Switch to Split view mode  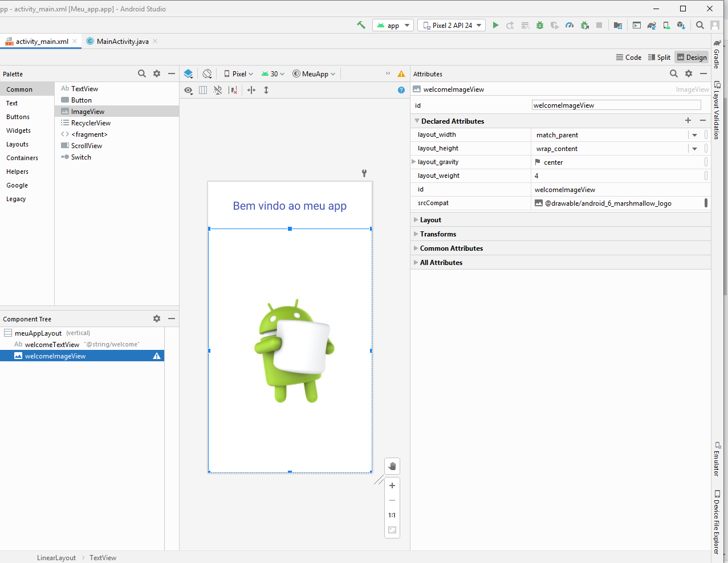pyautogui.click(x=659, y=58)
